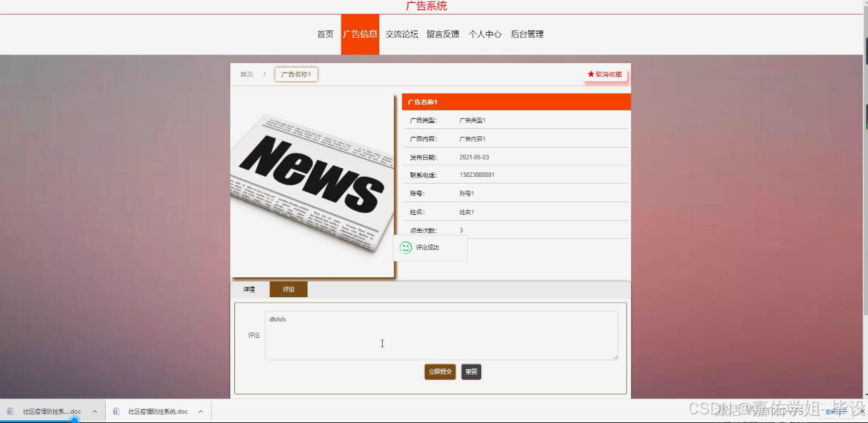The image size is (868, 423).
Task: Switch to the 详情 tab
Action: pyautogui.click(x=250, y=289)
